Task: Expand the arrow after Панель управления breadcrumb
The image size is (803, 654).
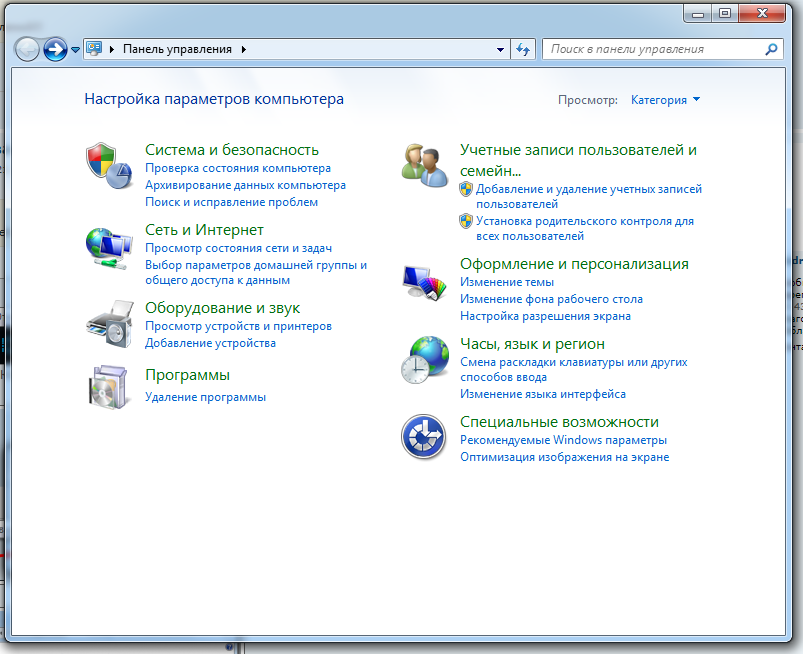Action: coord(244,49)
